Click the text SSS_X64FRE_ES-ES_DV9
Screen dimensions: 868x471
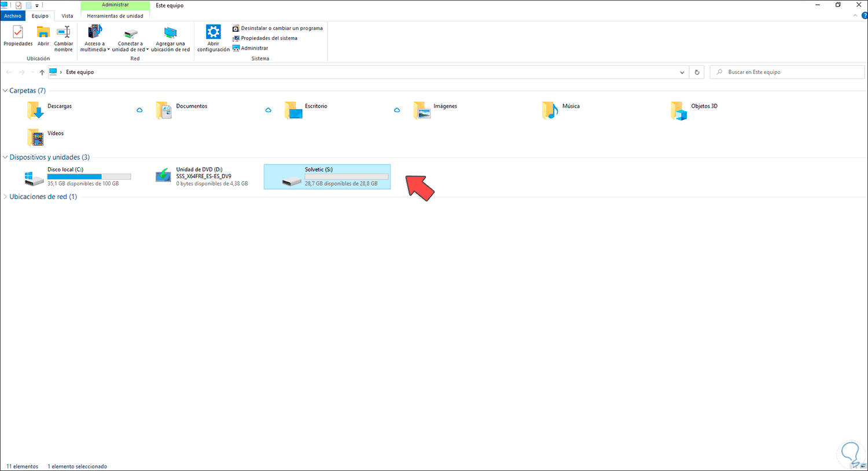pos(204,176)
